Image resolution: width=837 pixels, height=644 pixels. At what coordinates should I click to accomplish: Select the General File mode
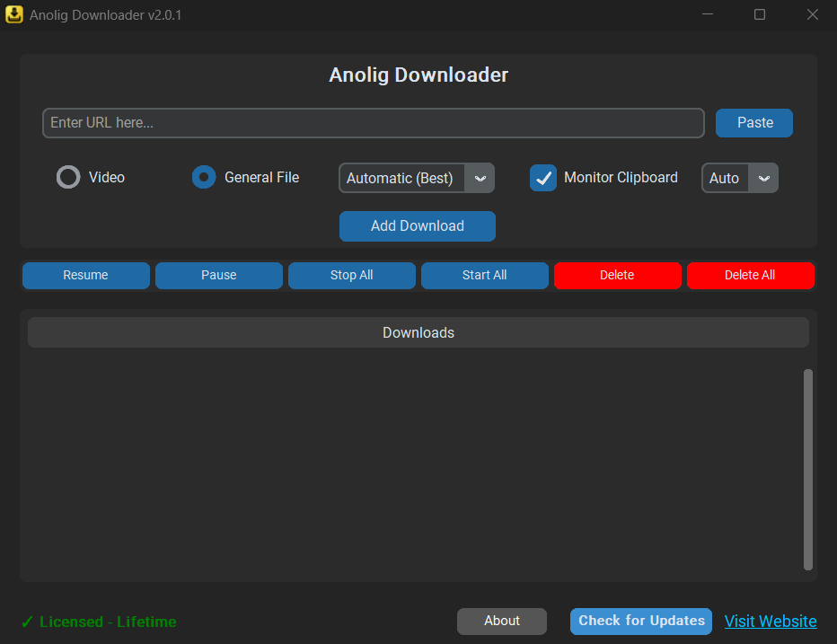tap(202, 177)
